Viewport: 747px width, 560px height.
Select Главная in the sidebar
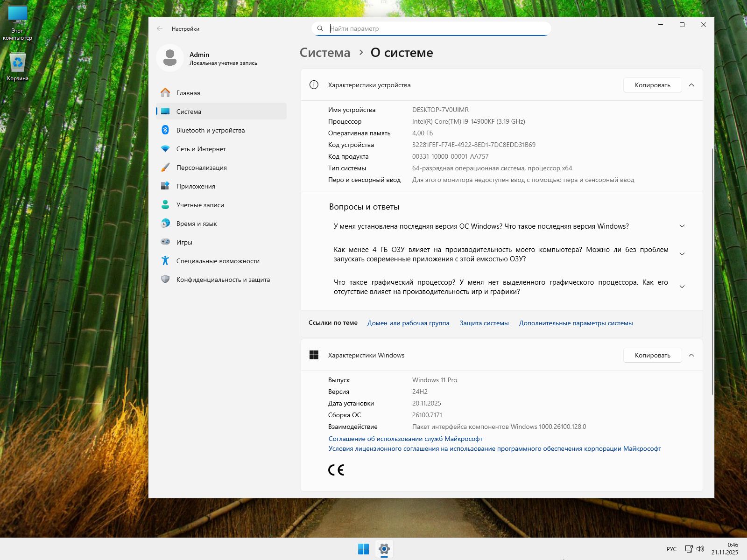(188, 93)
